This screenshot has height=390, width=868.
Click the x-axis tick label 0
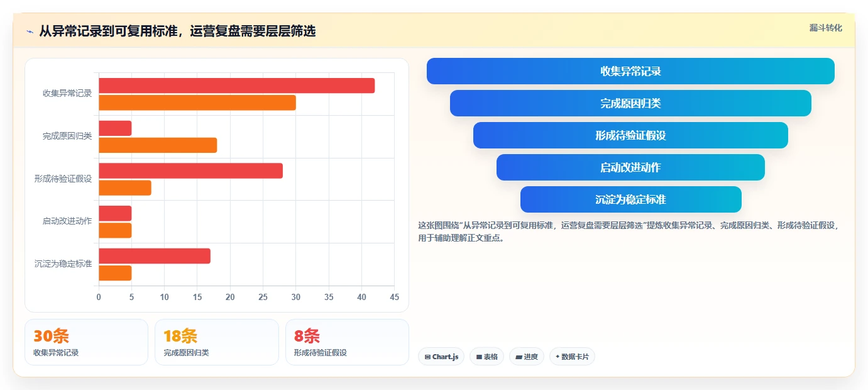[99, 297]
